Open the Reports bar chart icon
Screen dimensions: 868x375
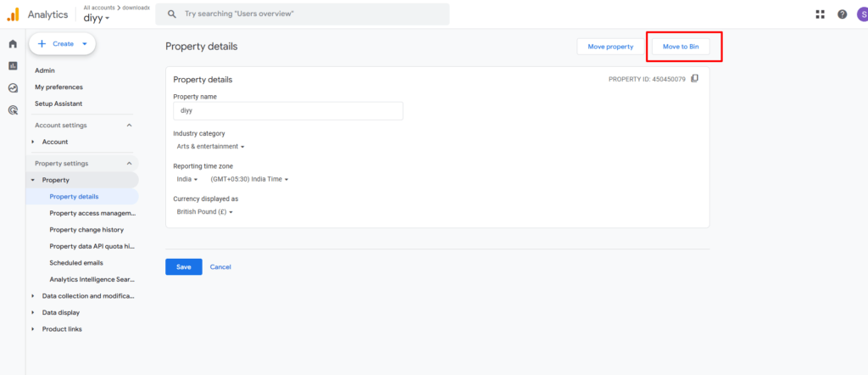click(x=13, y=66)
